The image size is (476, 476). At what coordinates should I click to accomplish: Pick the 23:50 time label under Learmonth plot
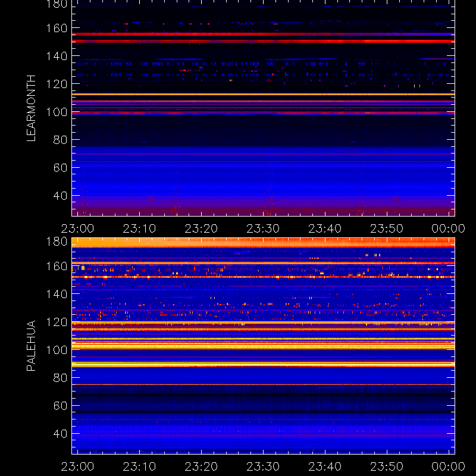coord(387,228)
